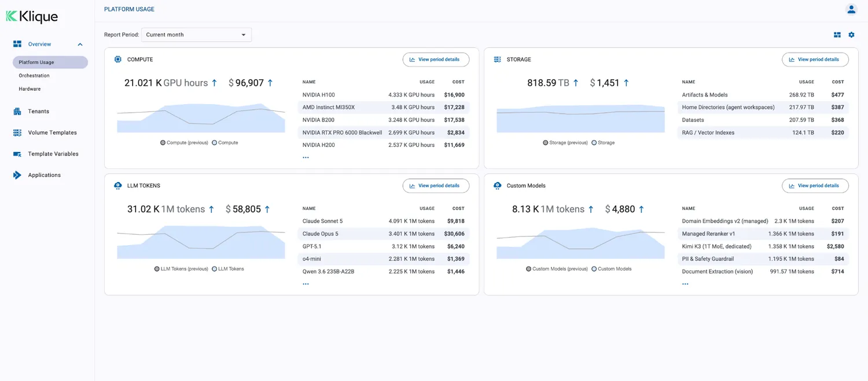Viewport: 868px width, 381px height.
Task: Open the user account avatar menu
Action: point(851,9)
